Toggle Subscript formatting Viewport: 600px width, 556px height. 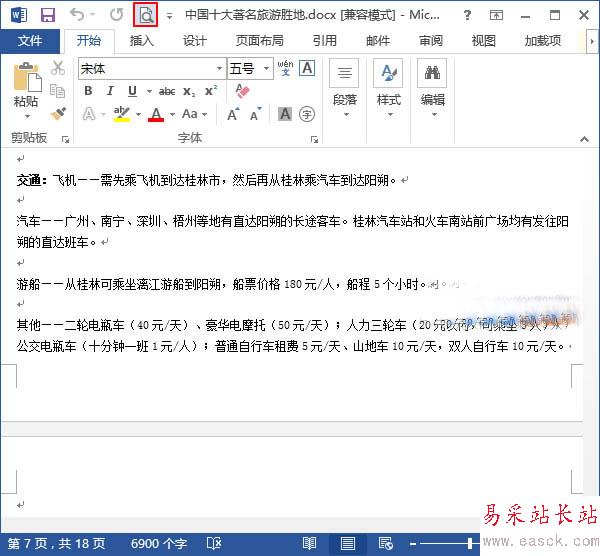(189, 91)
